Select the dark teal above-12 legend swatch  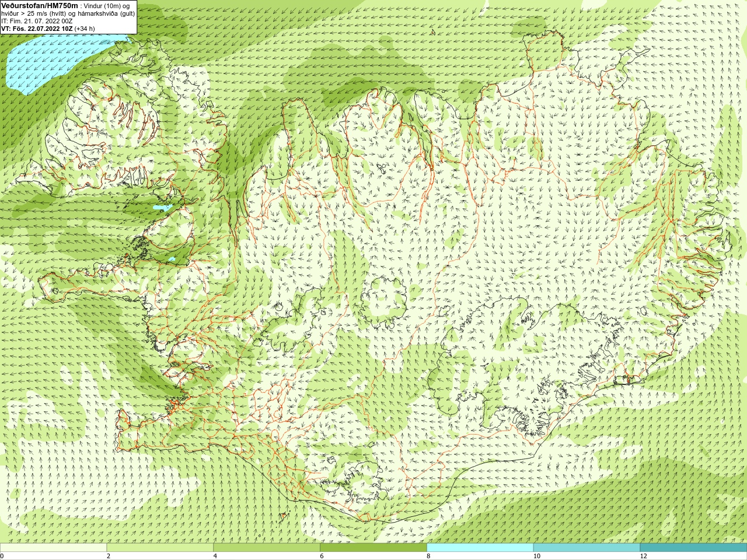click(x=693, y=548)
